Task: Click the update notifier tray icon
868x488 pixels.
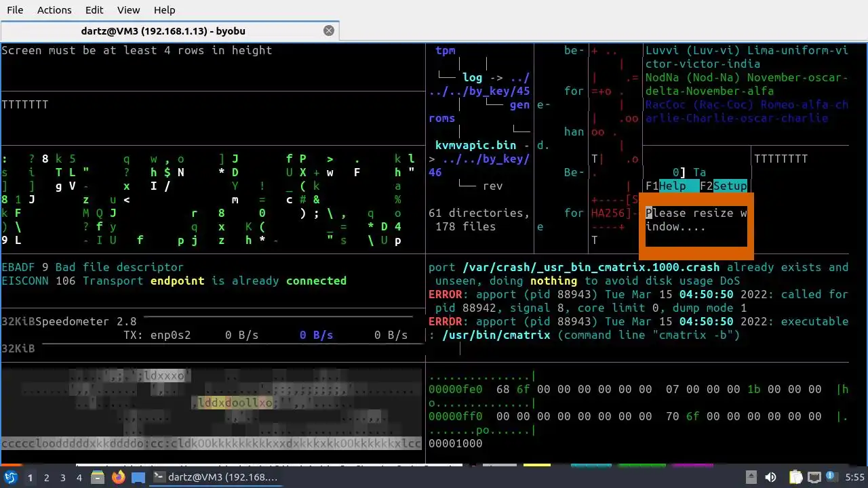Action: pyautogui.click(x=832, y=477)
